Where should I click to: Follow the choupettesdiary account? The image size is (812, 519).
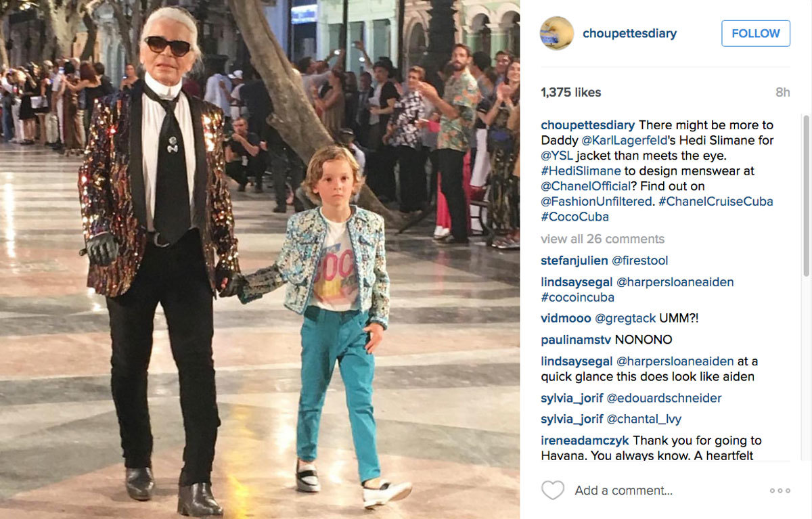(756, 33)
